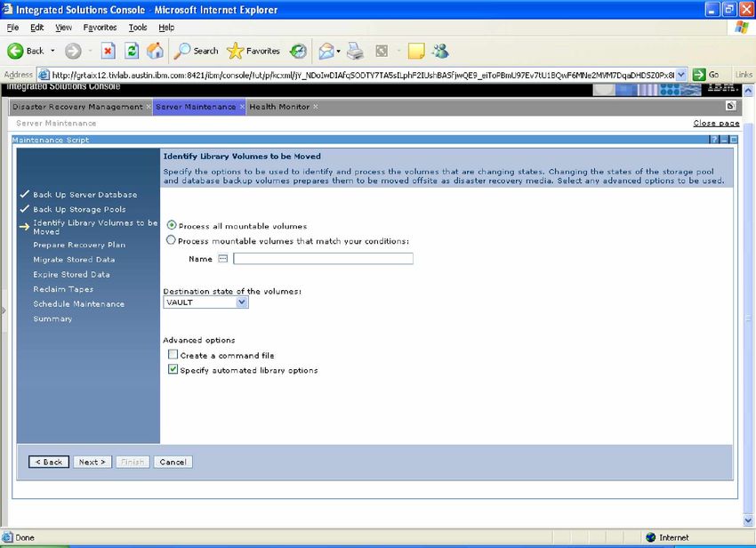Switch to Health Monitor tab
Viewport: 756px width, 548px height.
(279, 107)
